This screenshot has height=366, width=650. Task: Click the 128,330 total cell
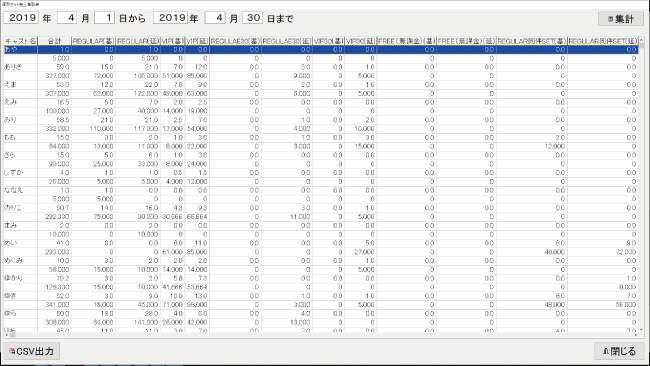click(54, 287)
